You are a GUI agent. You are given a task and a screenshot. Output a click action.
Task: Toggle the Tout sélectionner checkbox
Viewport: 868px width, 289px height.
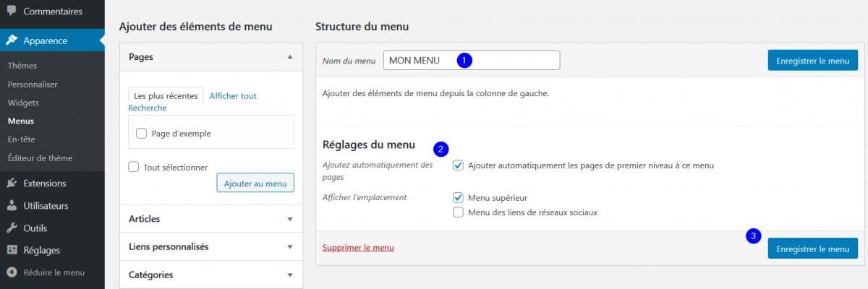click(133, 167)
